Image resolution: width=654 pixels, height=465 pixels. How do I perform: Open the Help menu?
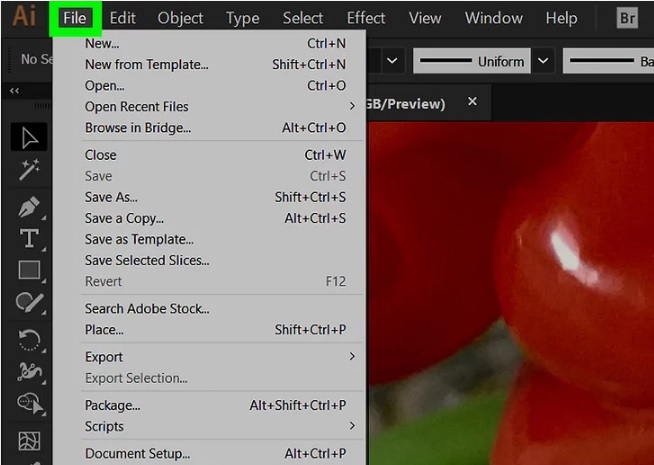point(561,18)
